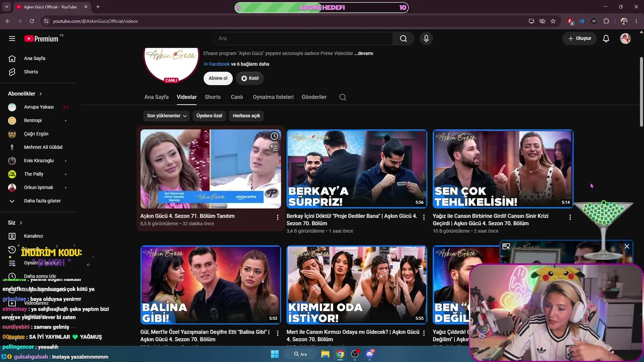Add 71. Bölüm Tanıtım to queue
Image resolution: width=644 pixels, height=362 pixels.
pos(274,148)
